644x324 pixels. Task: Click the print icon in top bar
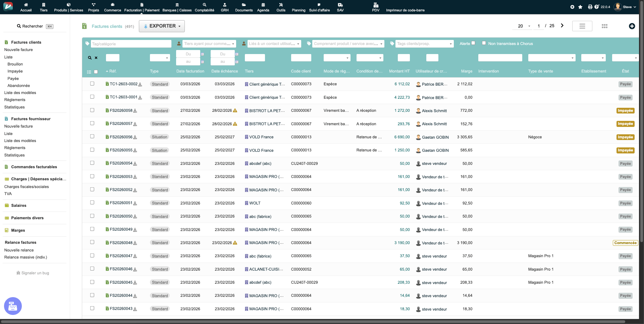(x=590, y=7)
